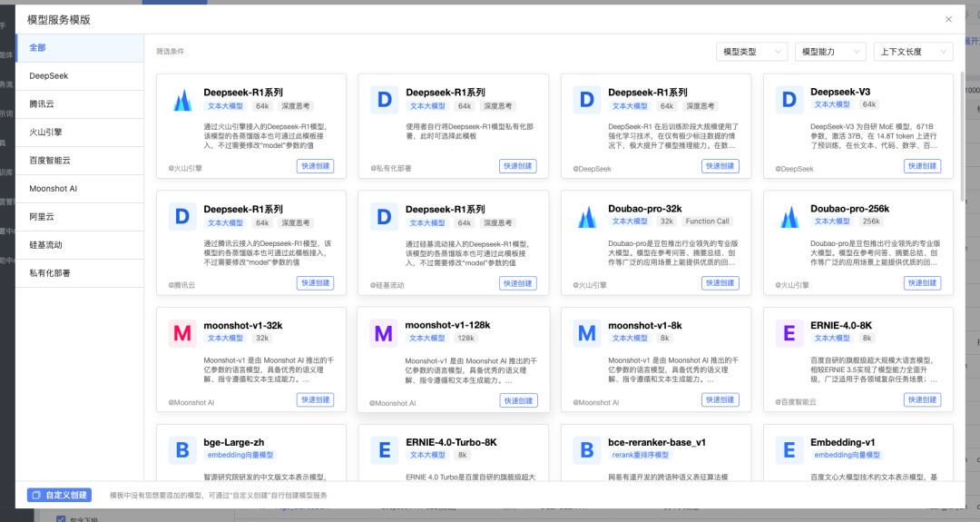
Task: Click the rerank重排序模型 tag on bce-reranker-base_v1
Action: 640,455
